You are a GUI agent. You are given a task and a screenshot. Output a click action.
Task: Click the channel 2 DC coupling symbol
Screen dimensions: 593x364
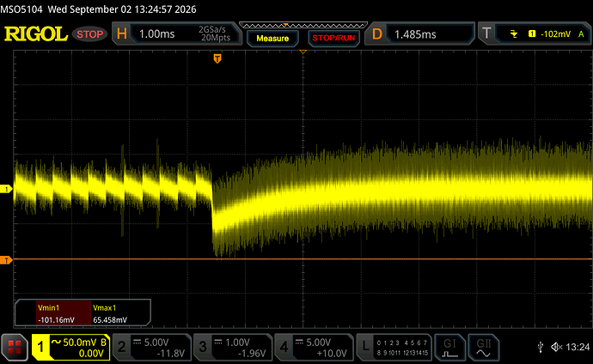[x=137, y=342]
